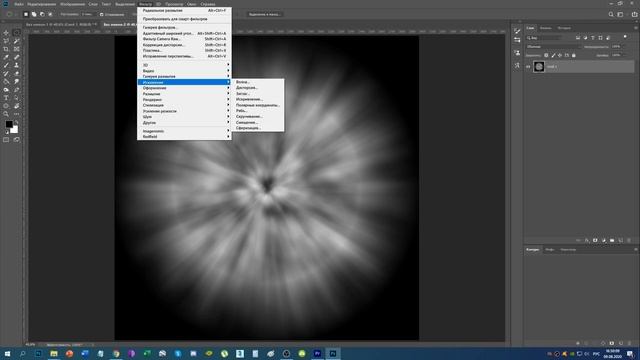Select the Elliptical Marquee tool
This screenshot has width=640, height=360.
click(16, 33)
